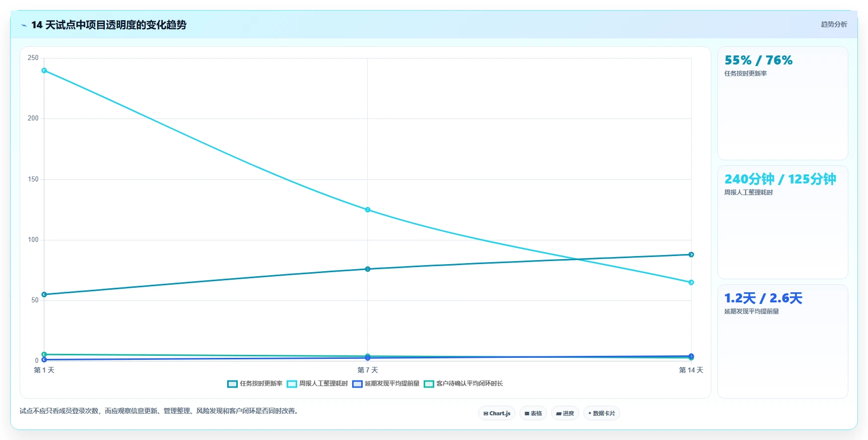Click the 第 1 天 axis label
Image resolution: width=868 pixels, height=440 pixels.
coord(44,370)
